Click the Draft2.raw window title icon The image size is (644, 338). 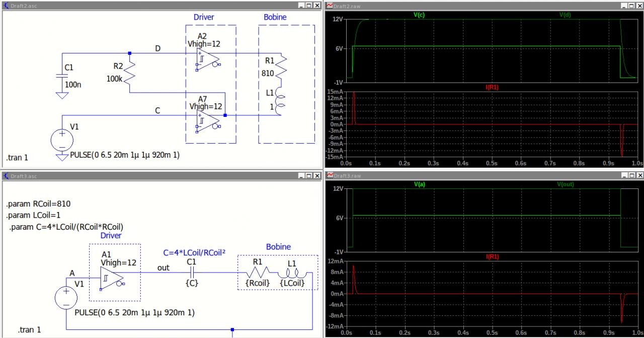(330, 5)
